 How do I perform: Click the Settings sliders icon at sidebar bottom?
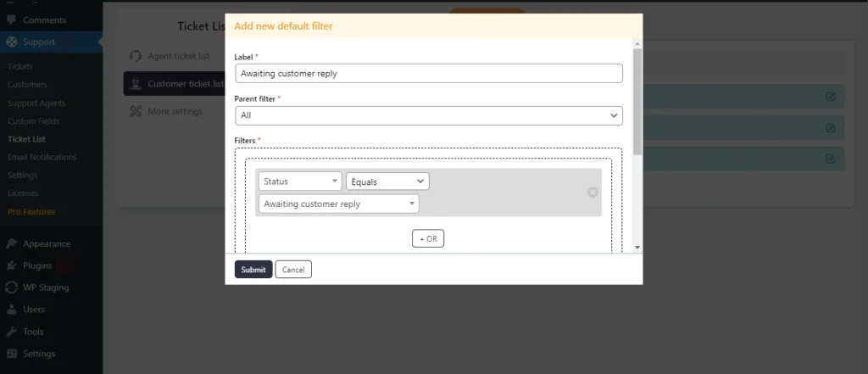(x=11, y=354)
